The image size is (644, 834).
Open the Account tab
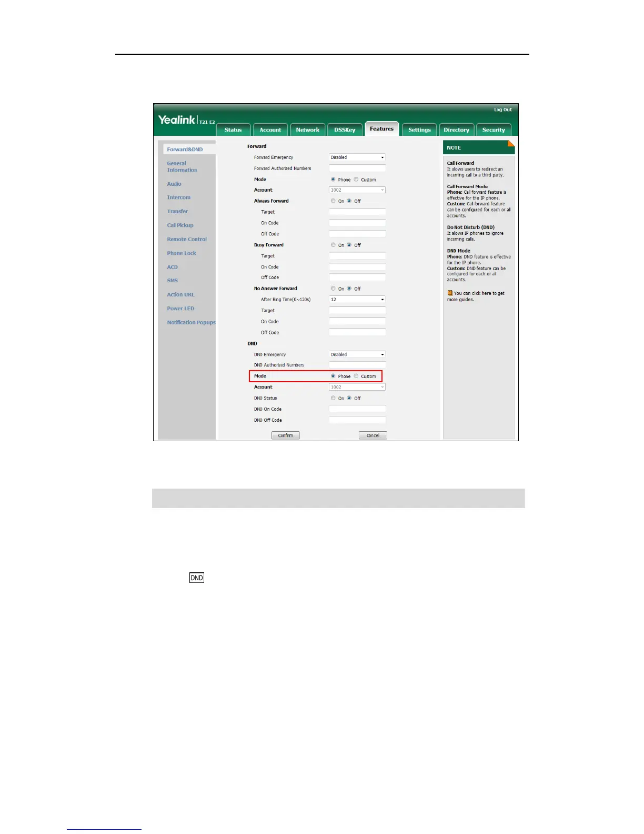click(x=270, y=130)
